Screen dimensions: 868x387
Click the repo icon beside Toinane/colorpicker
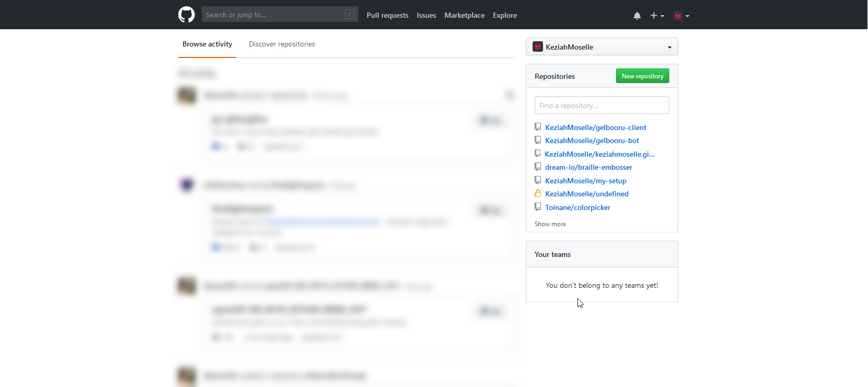538,207
